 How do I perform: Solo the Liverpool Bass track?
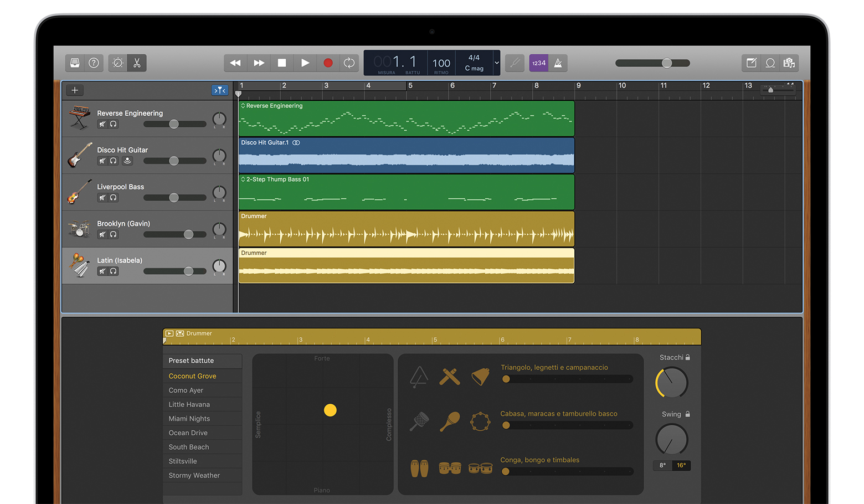114,198
